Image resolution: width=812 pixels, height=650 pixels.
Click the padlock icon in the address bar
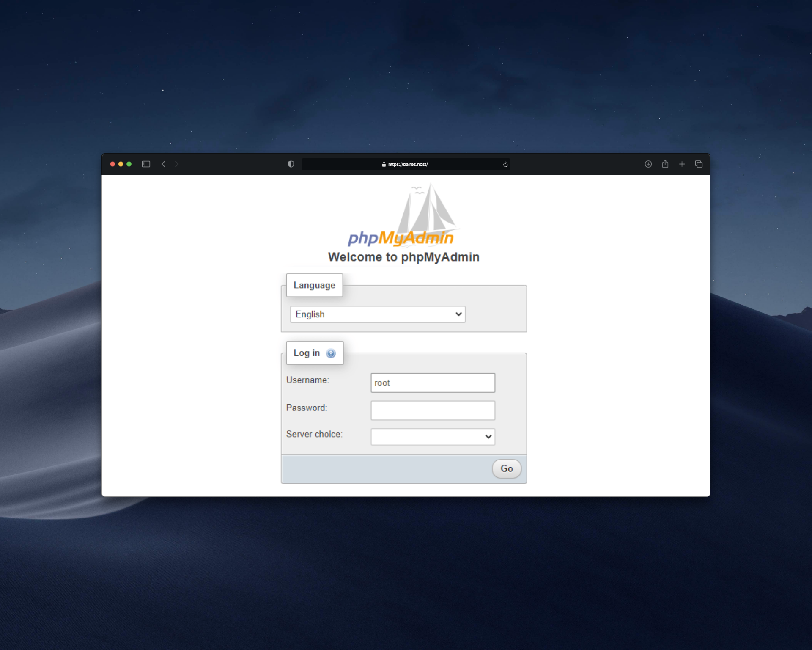pyautogui.click(x=384, y=164)
